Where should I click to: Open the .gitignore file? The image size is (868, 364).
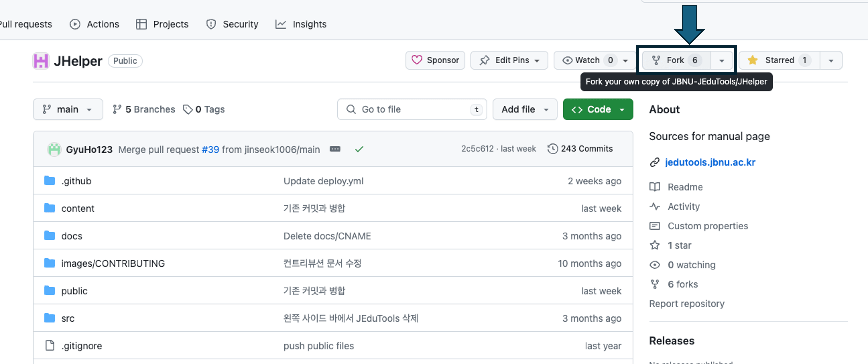coord(81,346)
